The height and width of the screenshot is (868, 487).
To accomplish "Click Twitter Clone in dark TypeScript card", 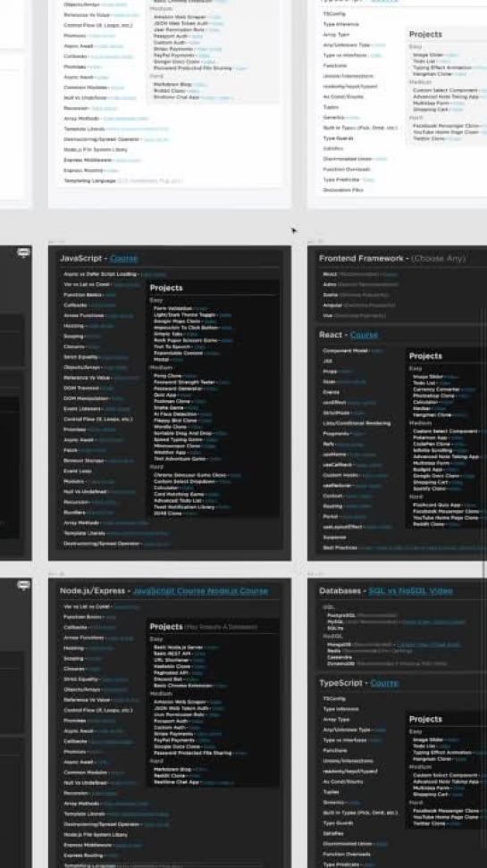I will pyautogui.click(x=429, y=823).
